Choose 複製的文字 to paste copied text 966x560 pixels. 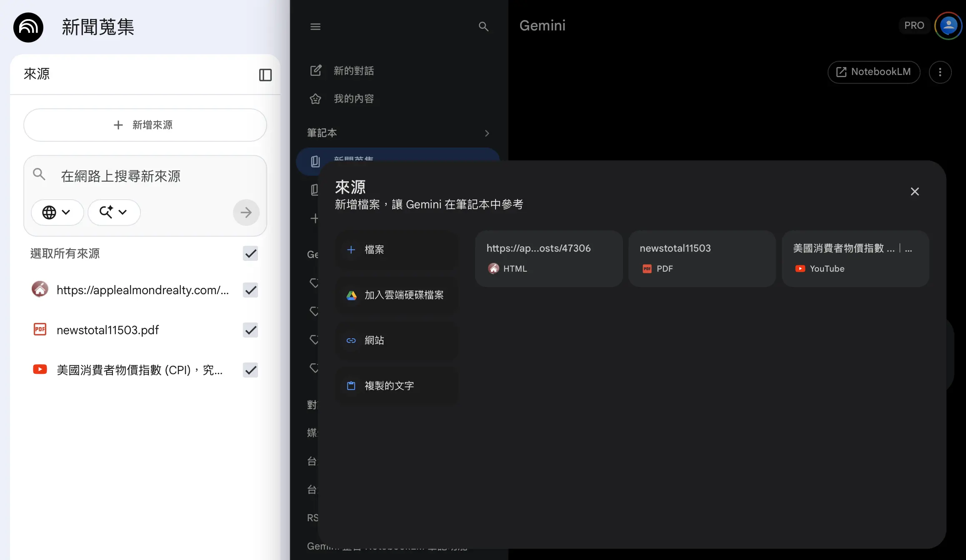pyautogui.click(x=397, y=386)
